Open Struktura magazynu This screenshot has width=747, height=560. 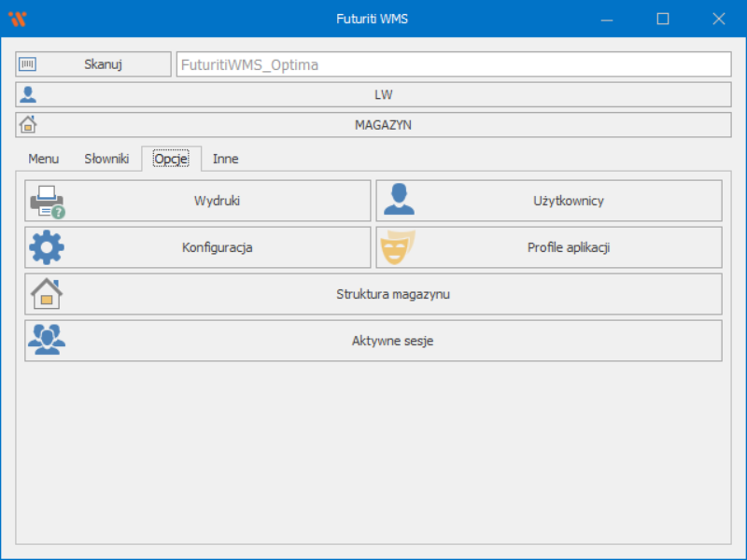(373, 294)
